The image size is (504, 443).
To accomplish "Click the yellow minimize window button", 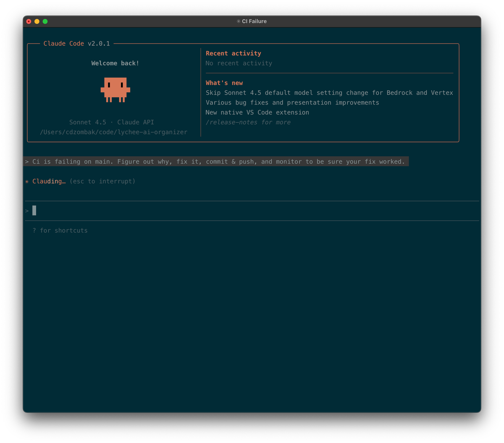I will (37, 21).
